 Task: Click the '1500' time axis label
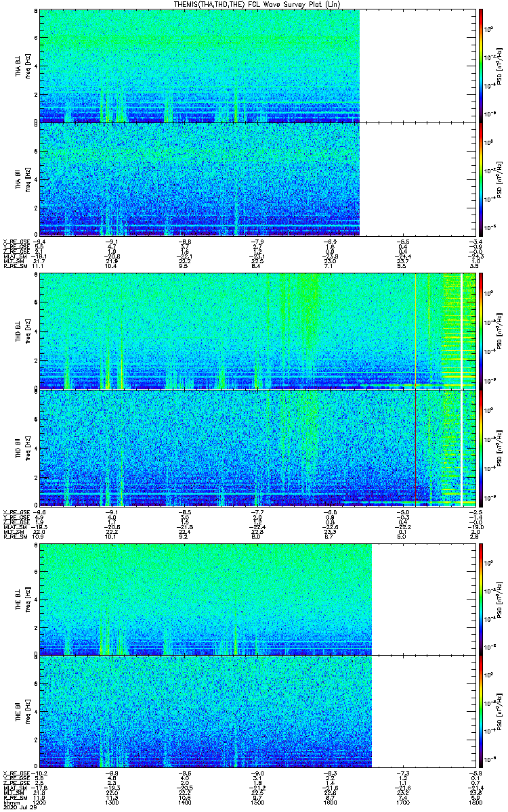[x=258, y=803]
